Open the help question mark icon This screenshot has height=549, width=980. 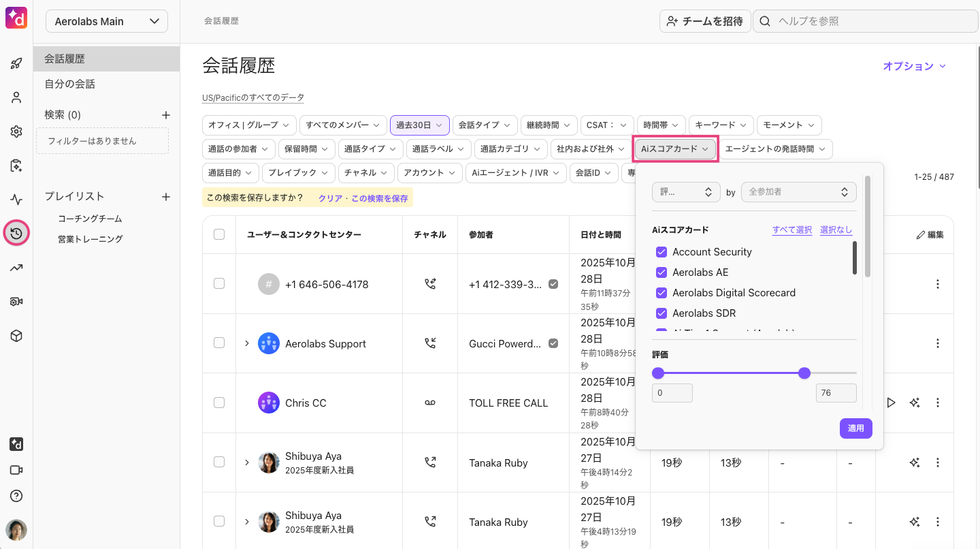point(16,496)
